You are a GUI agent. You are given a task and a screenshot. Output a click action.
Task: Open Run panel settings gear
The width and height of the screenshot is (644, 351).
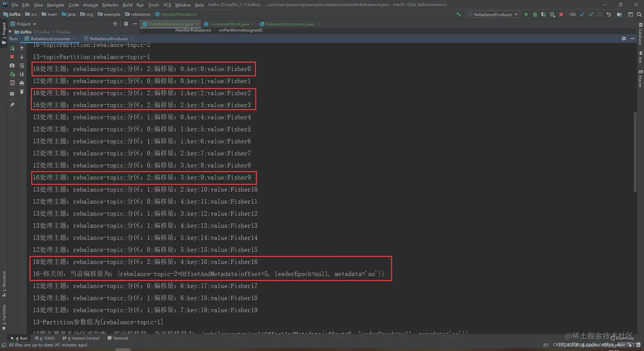(624, 38)
